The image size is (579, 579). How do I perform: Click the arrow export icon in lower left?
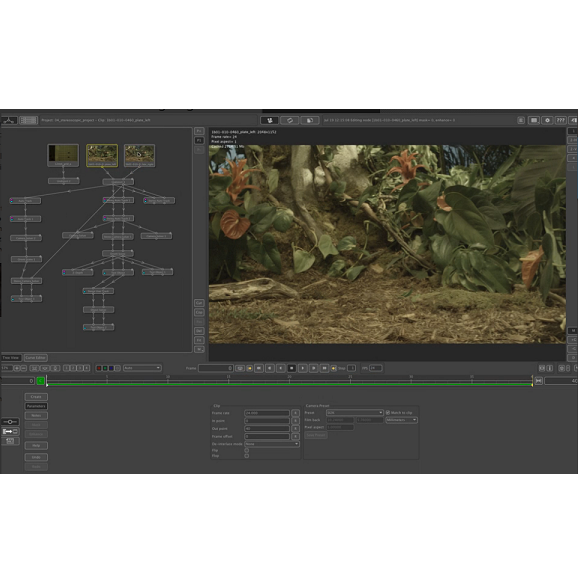pos(10,431)
